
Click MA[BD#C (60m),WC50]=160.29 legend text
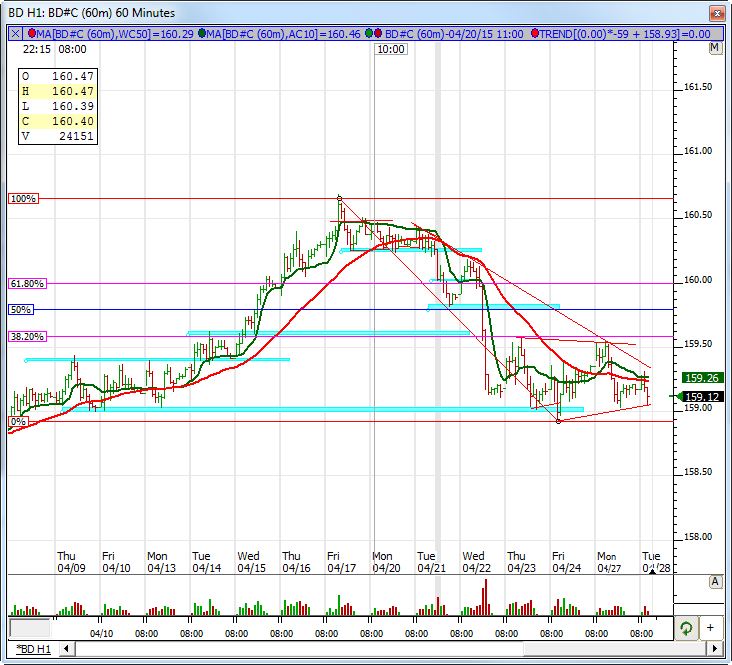tap(115, 34)
